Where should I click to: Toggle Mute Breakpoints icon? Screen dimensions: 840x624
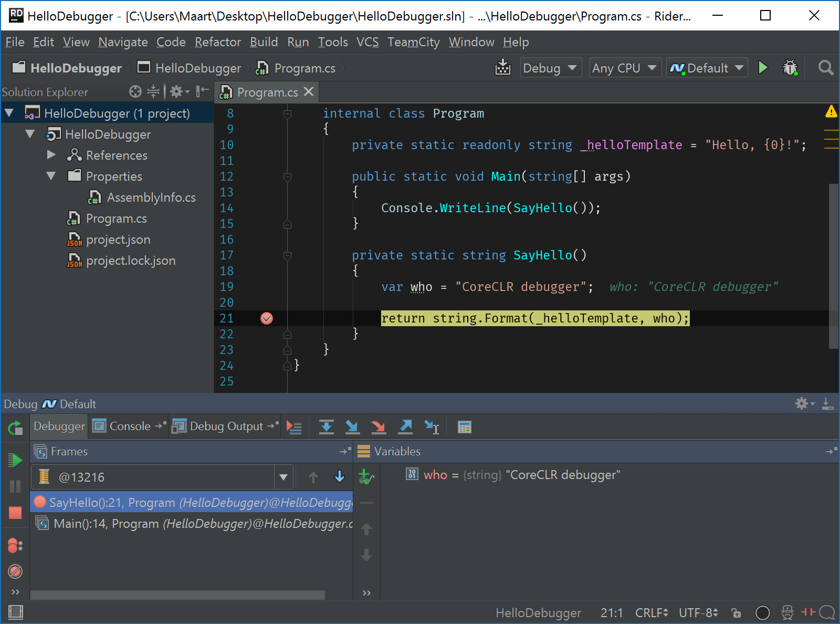point(15,571)
